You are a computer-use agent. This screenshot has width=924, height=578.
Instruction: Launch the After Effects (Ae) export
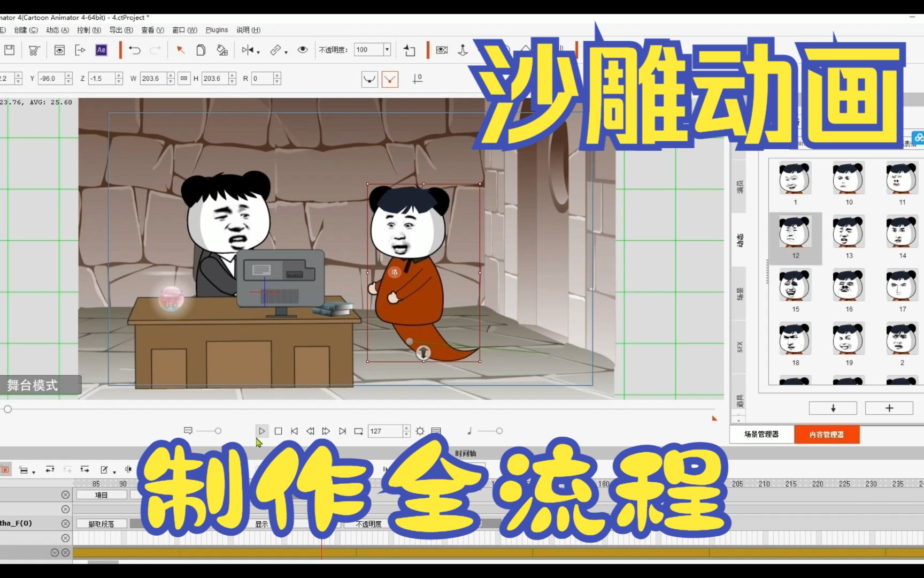[x=101, y=50]
